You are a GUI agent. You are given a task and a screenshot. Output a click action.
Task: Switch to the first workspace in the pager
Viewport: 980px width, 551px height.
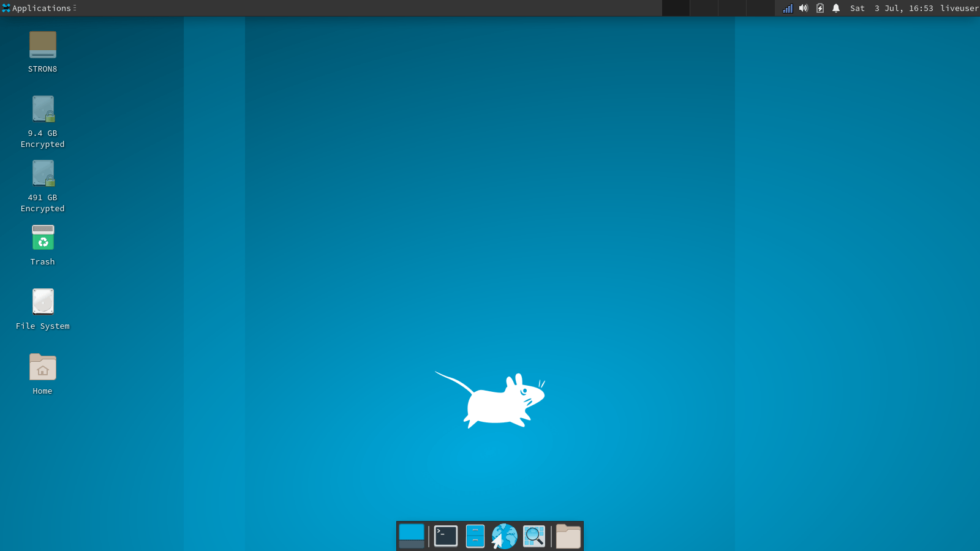[x=676, y=8]
